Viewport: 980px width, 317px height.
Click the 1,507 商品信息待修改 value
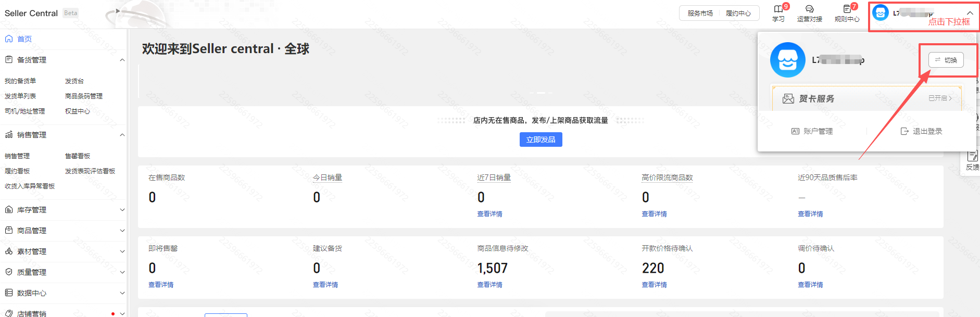[492, 268]
